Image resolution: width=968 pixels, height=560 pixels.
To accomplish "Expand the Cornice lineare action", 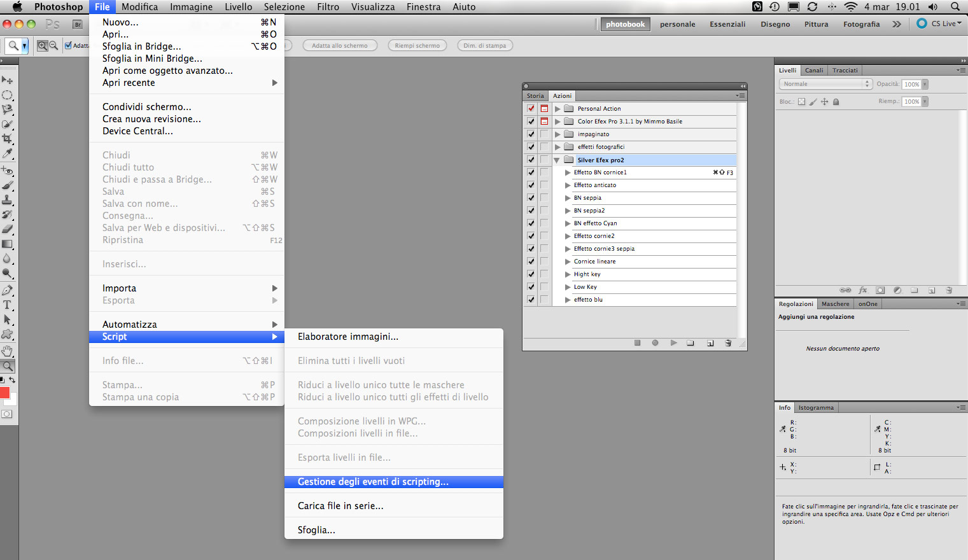I will [x=568, y=262].
